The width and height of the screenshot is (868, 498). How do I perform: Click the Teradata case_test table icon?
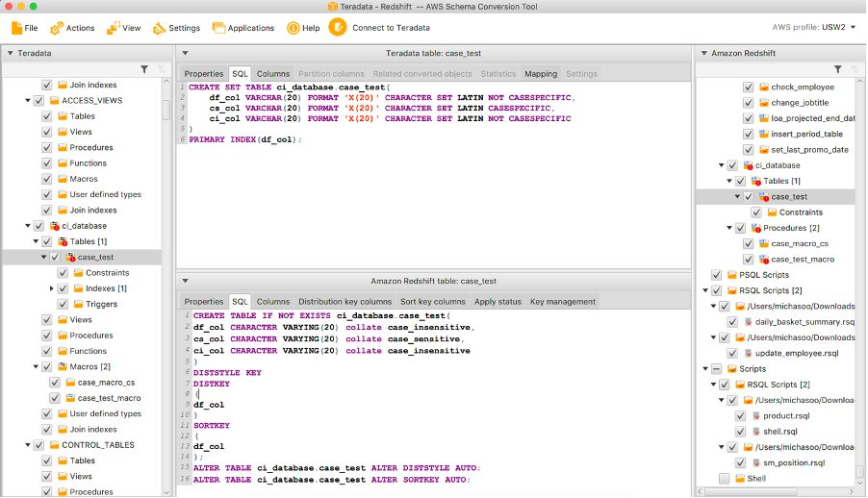tap(70, 258)
